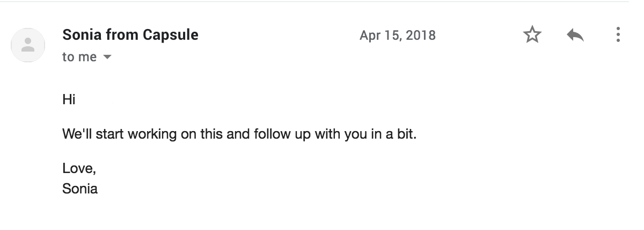Click the "Sonia" signature below "Love,"
This screenshot has height=230, width=644.
[80, 189]
